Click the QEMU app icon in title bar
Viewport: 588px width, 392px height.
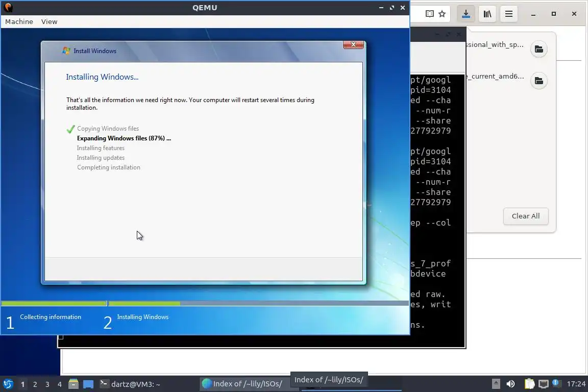pos(8,8)
